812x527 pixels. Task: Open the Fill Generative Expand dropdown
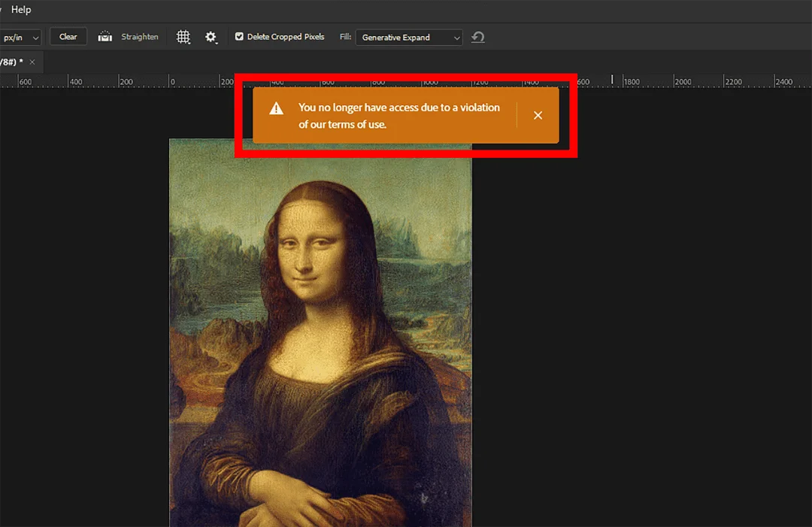point(409,38)
